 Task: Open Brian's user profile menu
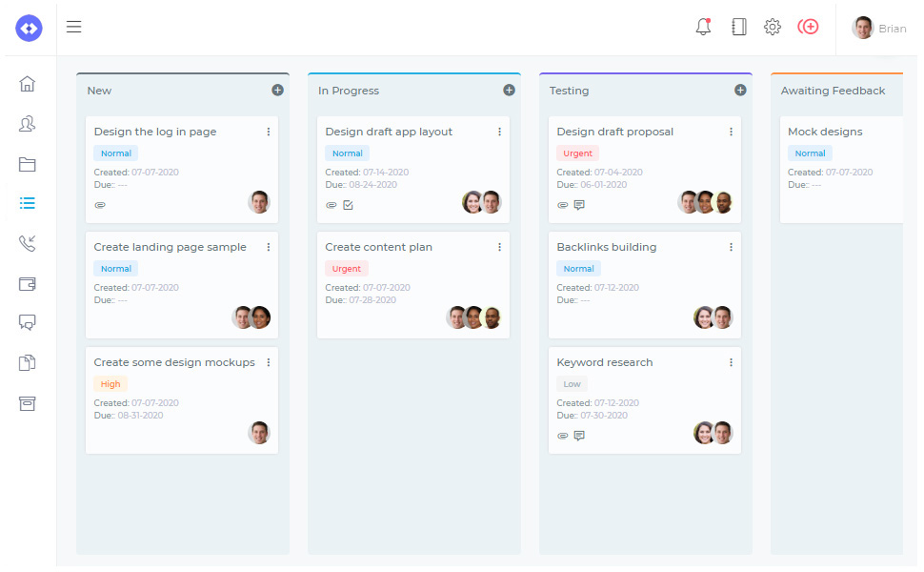point(878,28)
